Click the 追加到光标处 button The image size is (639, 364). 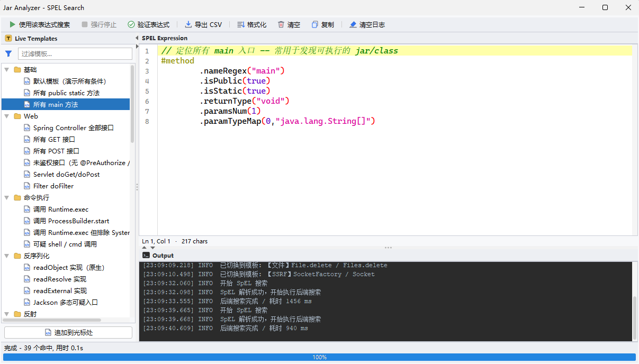coord(68,332)
